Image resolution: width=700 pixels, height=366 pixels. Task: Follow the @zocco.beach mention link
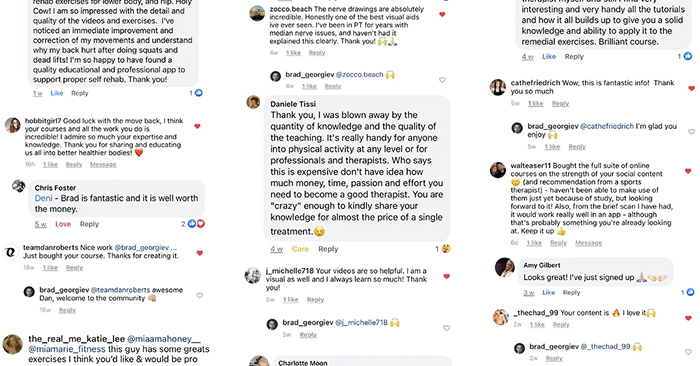click(359, 75)
